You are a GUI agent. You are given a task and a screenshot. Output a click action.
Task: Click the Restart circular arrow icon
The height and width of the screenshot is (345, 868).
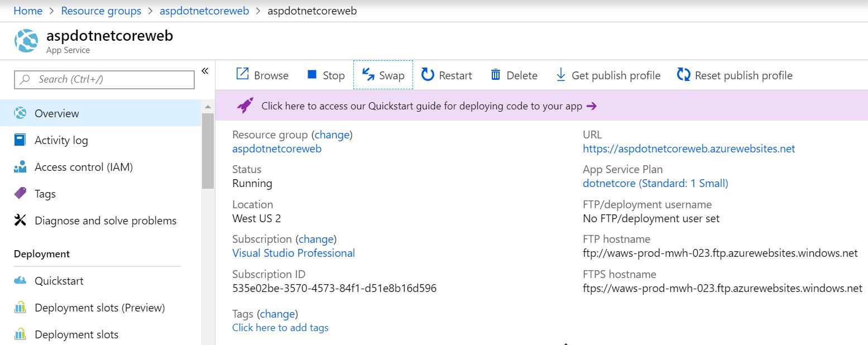pyautogui.click(x=428, y=75)
